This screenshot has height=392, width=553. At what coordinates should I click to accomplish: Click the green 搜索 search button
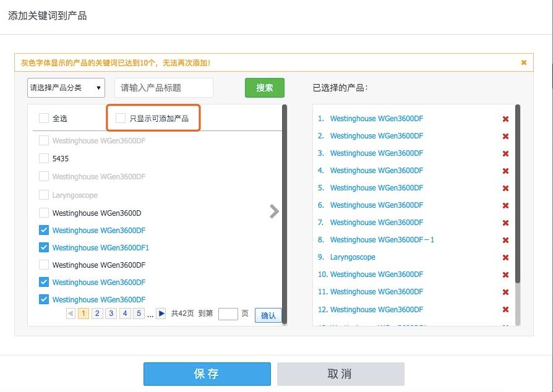(x=264, y=88)
